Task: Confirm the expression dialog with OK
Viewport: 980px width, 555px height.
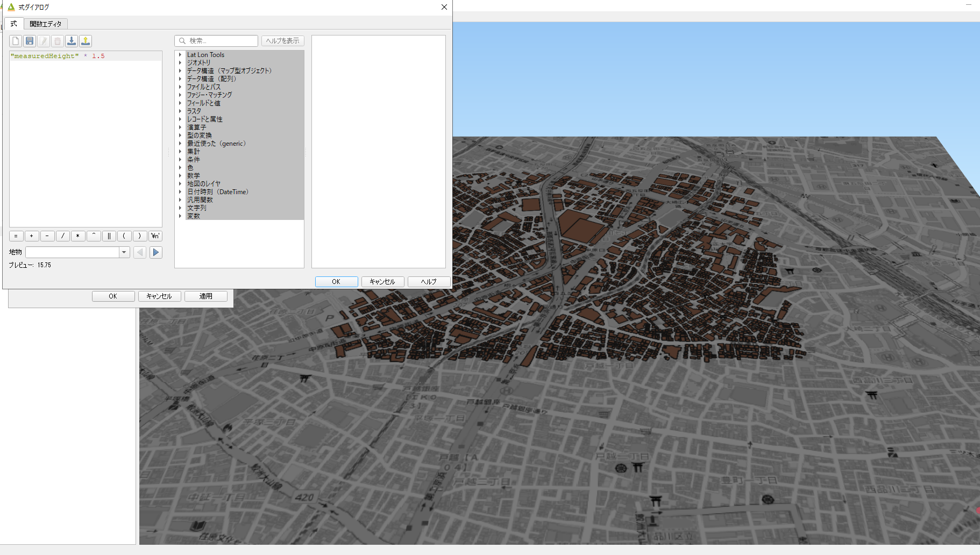Action: tap(336, 282)
